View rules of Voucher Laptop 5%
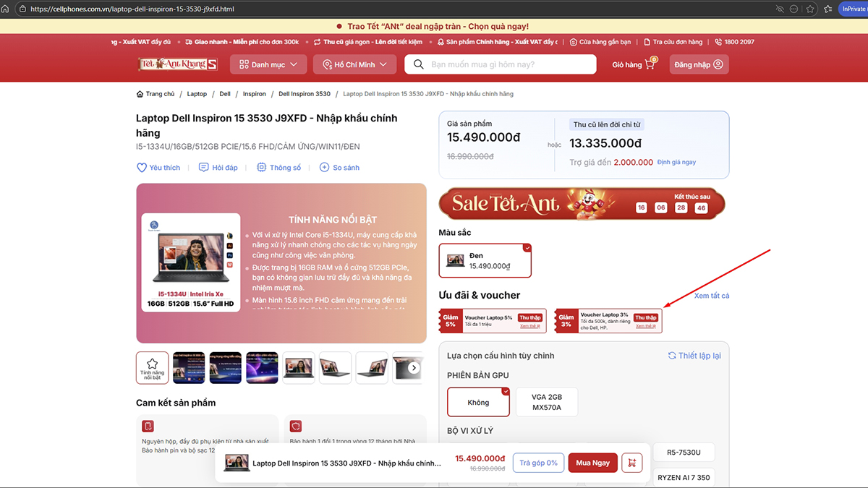Viewport: 868px width, 488px height. click(x=529, y=326)
